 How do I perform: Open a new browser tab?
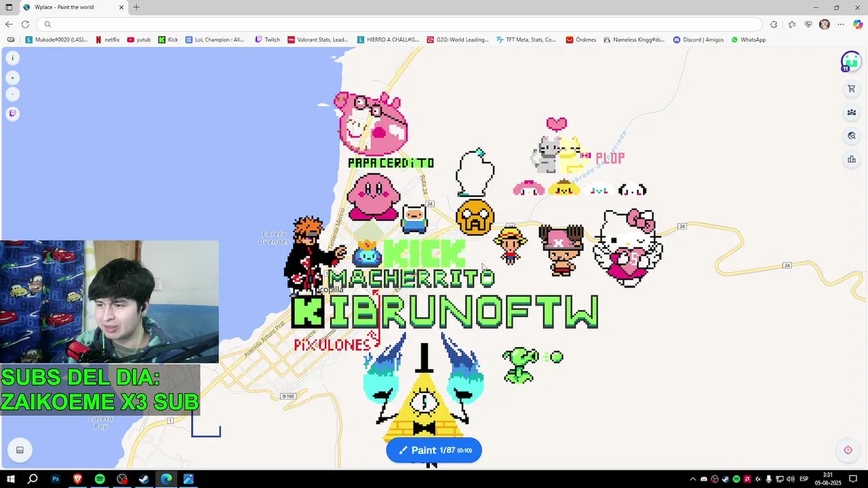pos(136,7)
